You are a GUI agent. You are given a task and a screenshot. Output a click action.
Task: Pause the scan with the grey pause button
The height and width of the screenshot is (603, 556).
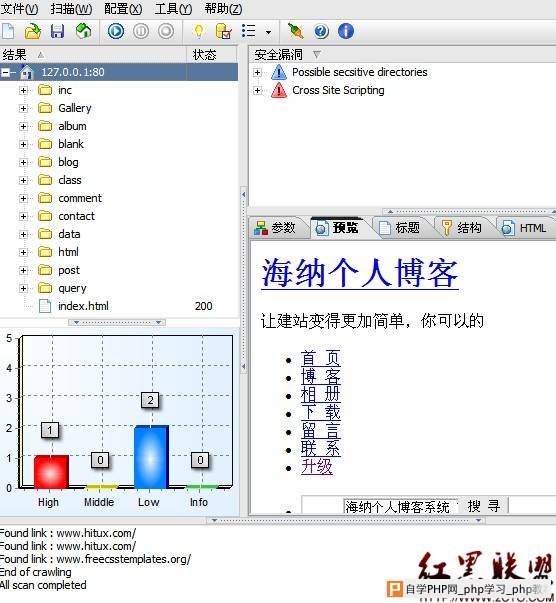(x=141, y=31)
